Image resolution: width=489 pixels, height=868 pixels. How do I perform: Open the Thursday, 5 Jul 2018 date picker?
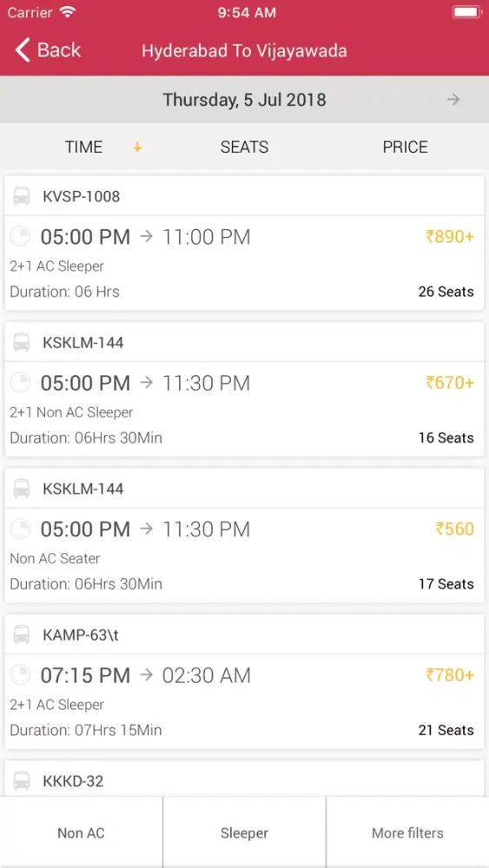(x=244, y=100)
